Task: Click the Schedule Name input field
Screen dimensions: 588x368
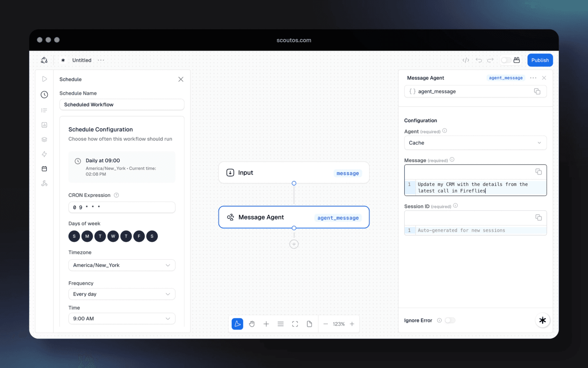Action: 122,105
